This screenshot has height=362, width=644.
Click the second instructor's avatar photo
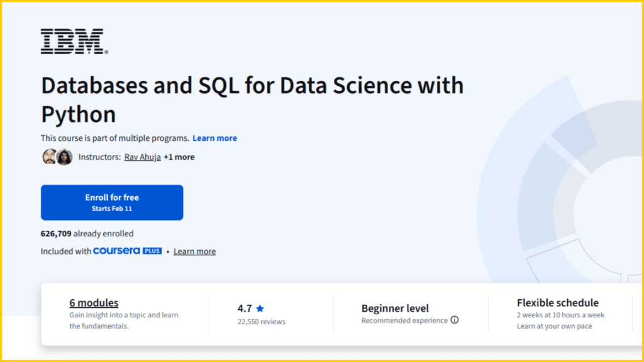64,156
